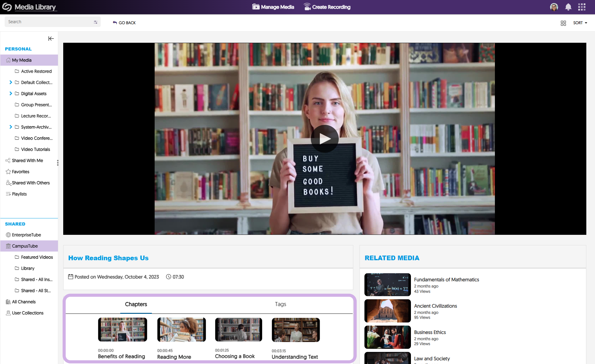This screenshot has height=364, width=595.
Task: Jump to Choosing a Book chapter thumbnail
Action: point(238,330)
